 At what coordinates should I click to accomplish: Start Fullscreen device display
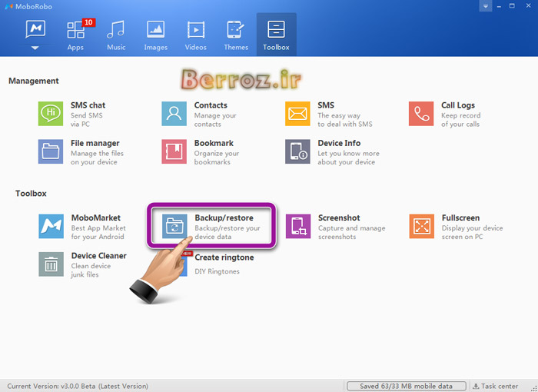421,227
